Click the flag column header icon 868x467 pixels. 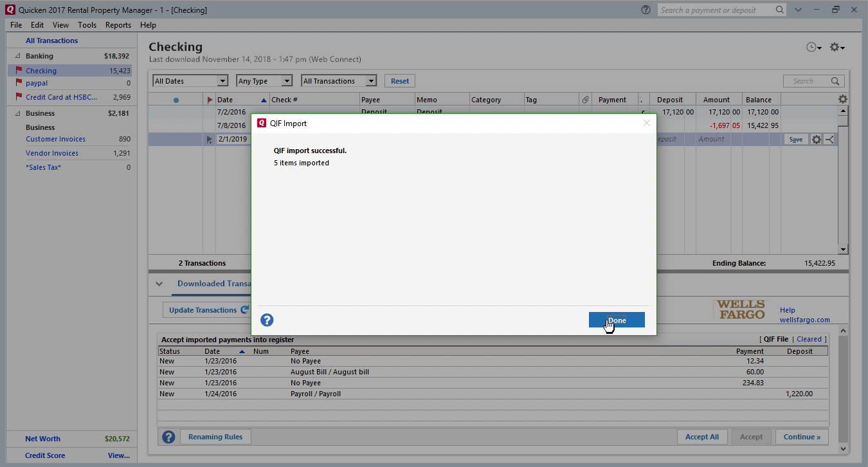click(x=210, y=100)
